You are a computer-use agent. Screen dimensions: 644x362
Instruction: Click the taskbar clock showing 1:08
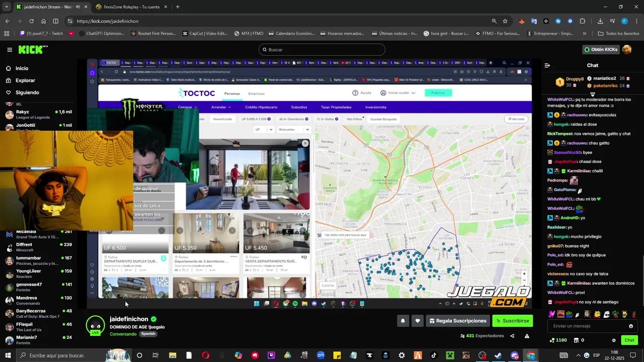(x=614, y=355)
